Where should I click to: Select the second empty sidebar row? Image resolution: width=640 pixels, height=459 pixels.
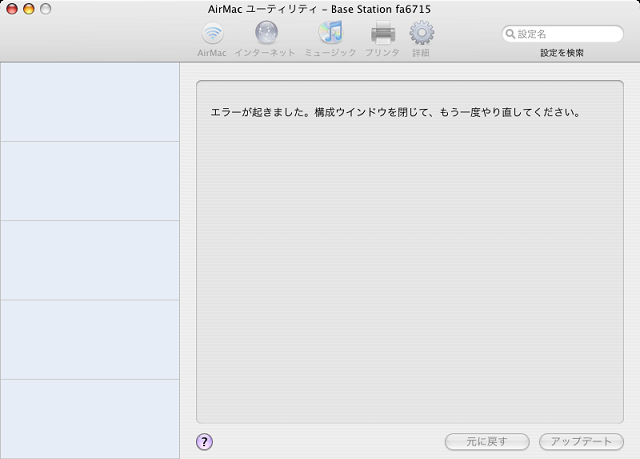pos(90,181)
